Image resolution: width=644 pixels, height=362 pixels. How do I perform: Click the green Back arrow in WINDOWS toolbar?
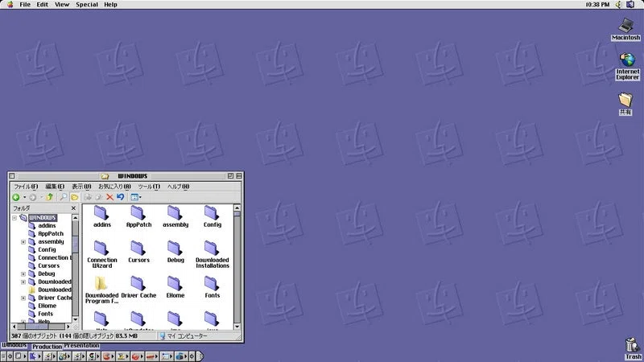(x=16, y=197)
